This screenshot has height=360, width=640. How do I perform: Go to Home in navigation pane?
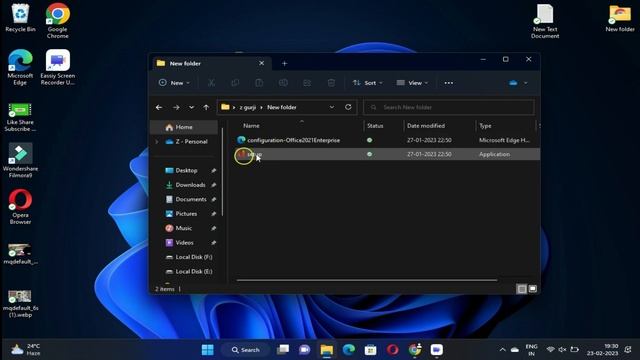coord(184,127)
